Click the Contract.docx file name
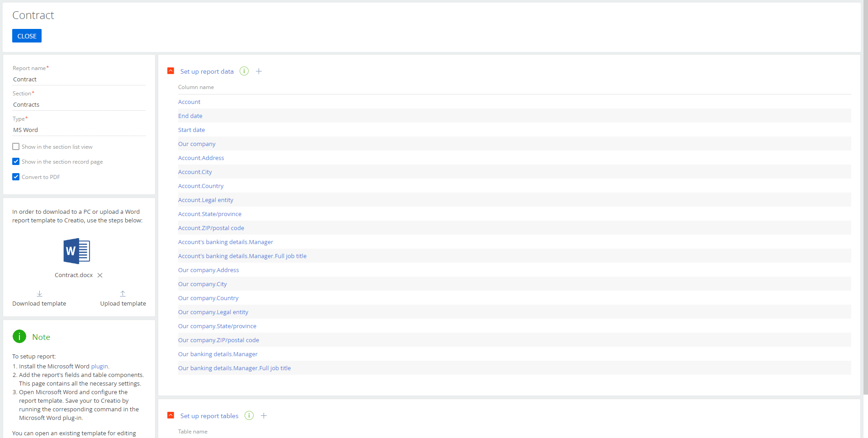868x438 pixels. [74, 275]
